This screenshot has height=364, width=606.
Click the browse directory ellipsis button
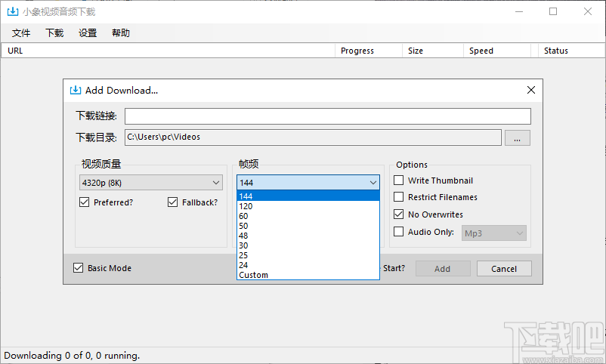click(518, 137)
